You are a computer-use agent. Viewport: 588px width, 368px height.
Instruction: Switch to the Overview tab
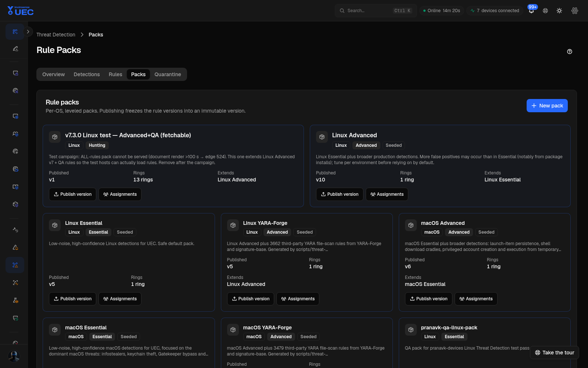click(x=53, y=74)
